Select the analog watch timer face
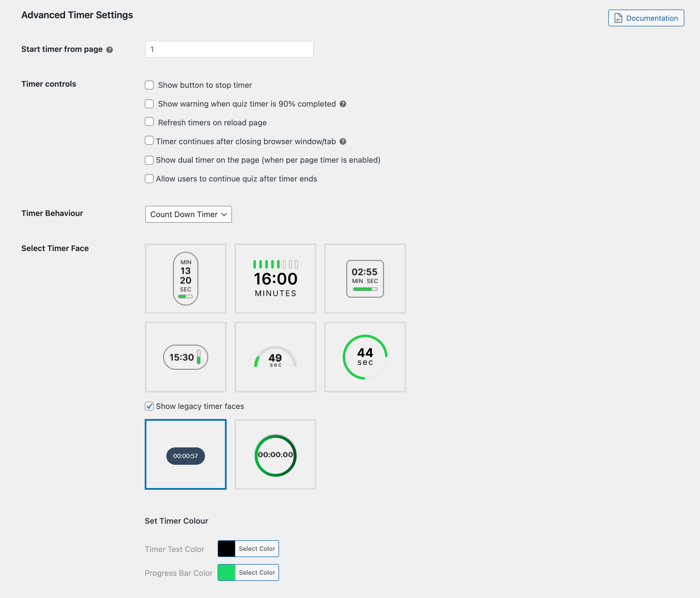This screenshot has height=598, width=700. [x=275, y=357]
